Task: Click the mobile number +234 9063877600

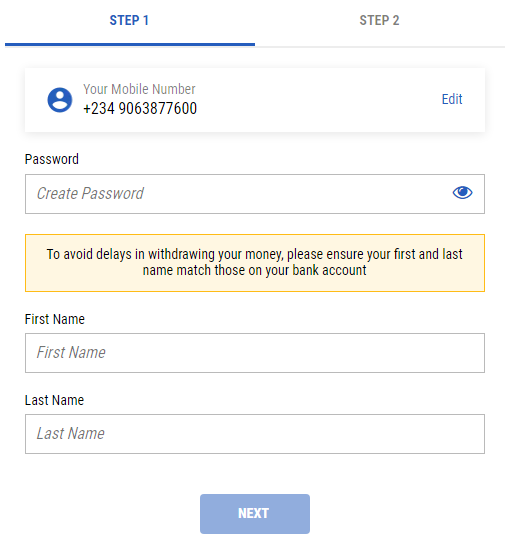Action: [140, 109]
